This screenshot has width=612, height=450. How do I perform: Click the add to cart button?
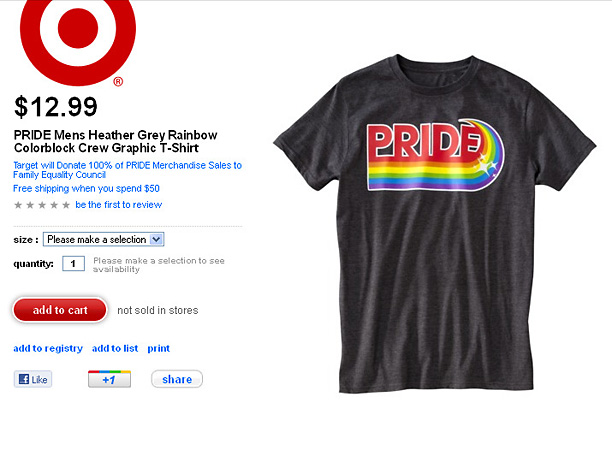60,310
